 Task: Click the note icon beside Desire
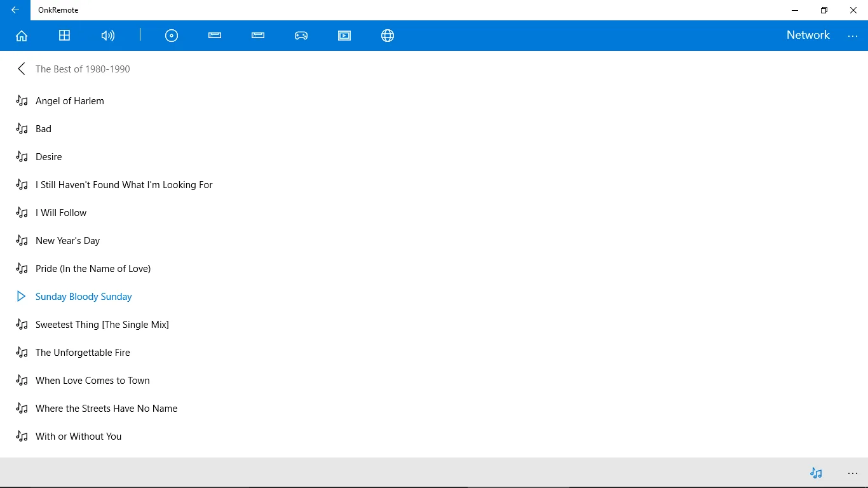(x=22, y=157)
